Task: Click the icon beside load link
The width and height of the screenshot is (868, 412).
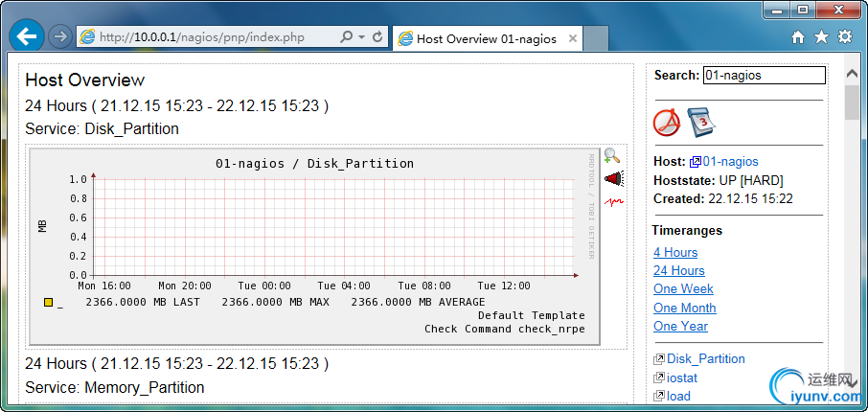Action: [659, 396]
